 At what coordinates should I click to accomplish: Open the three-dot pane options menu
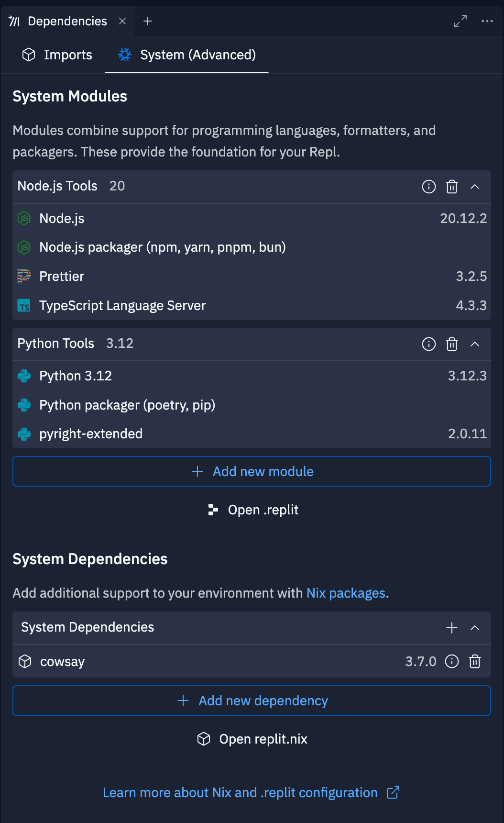[487, 21]
